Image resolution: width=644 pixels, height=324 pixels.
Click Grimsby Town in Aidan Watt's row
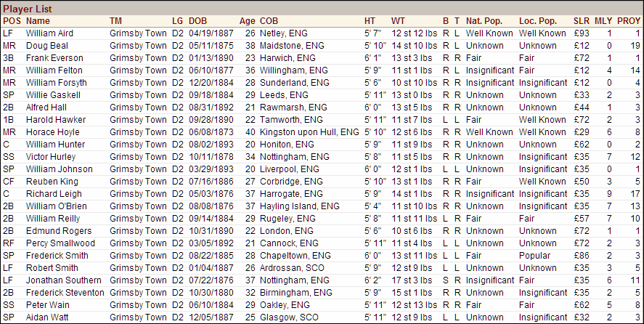[x=138, y=317]
